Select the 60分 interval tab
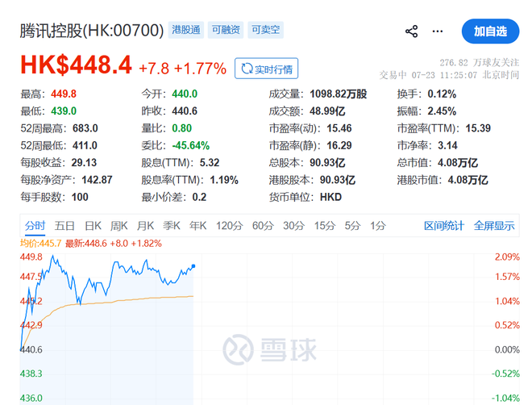The image size is (532, 405). (x=263, y=226)
